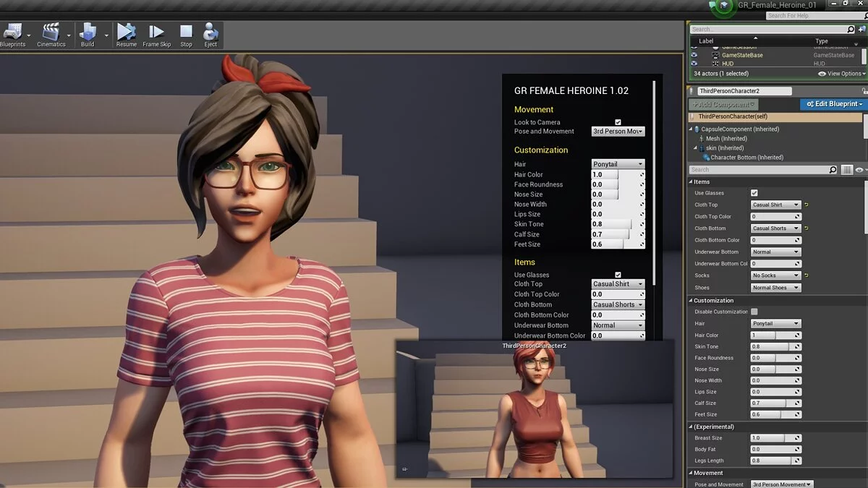Click the Add Component button
The image size is (868, 488).
tap(723, 105)
